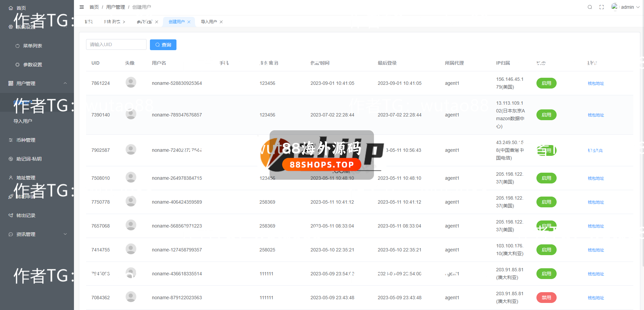Open 转出记录 in the sidebar
Viewport: 644px width, 310px height.
coord(26,215)
